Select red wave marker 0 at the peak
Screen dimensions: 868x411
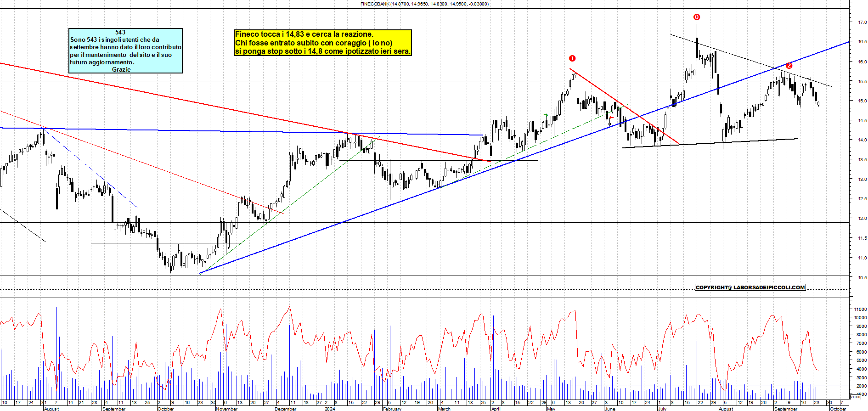[697, 17]
